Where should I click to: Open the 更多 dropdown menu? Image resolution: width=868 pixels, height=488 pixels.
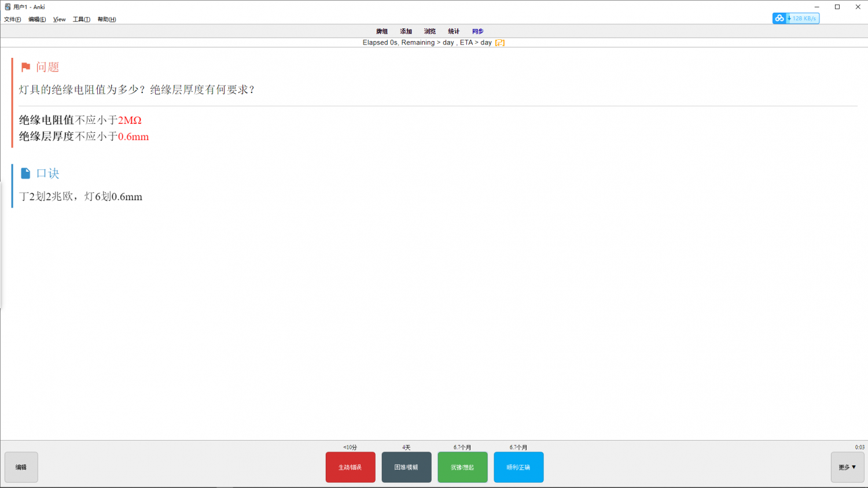pyautogui.click(x=848, y=467)
